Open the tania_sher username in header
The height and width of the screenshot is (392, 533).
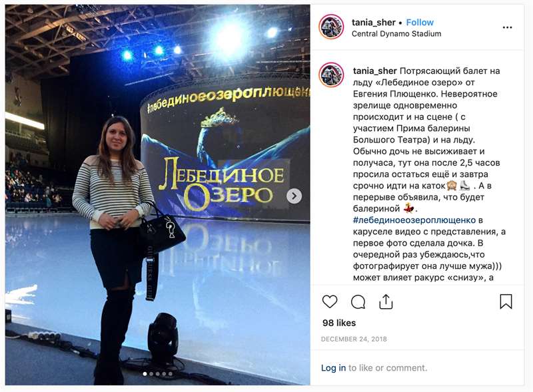374,23
